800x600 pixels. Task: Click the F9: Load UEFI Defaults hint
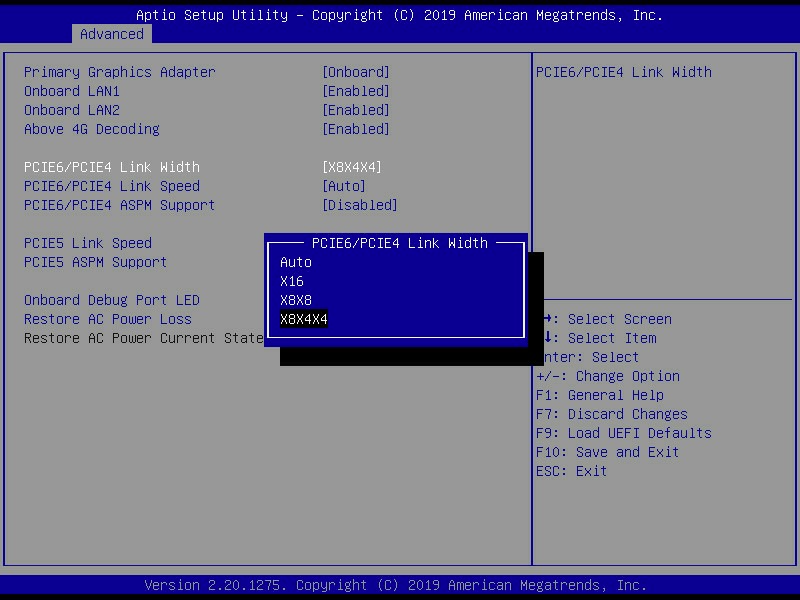[x=624, y=433]
